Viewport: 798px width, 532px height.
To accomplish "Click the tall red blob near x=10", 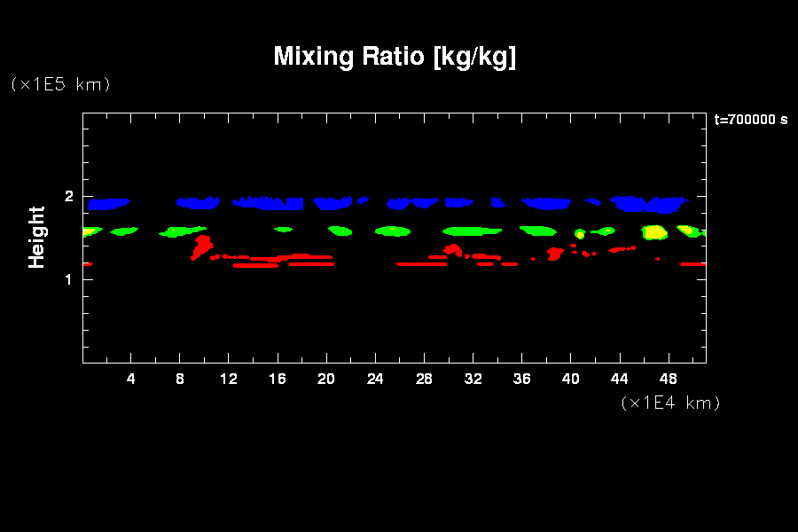I will click(x=203, y=243).
